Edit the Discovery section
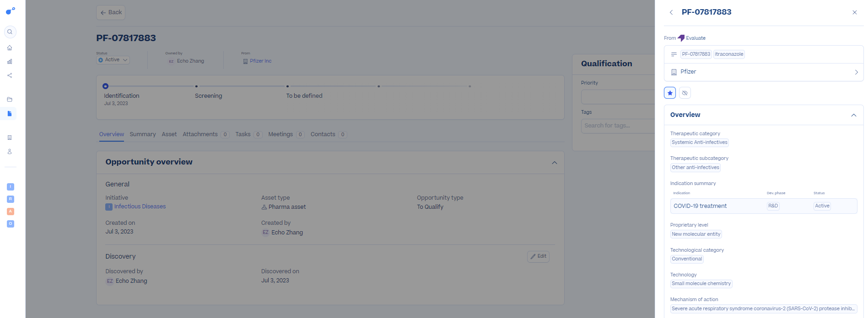 pos(538,256)
